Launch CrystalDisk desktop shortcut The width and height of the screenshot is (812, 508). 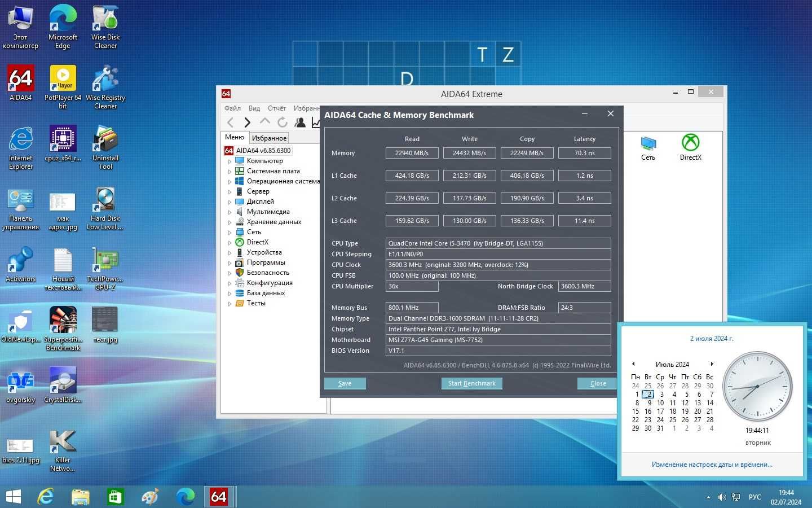(63, 385)
